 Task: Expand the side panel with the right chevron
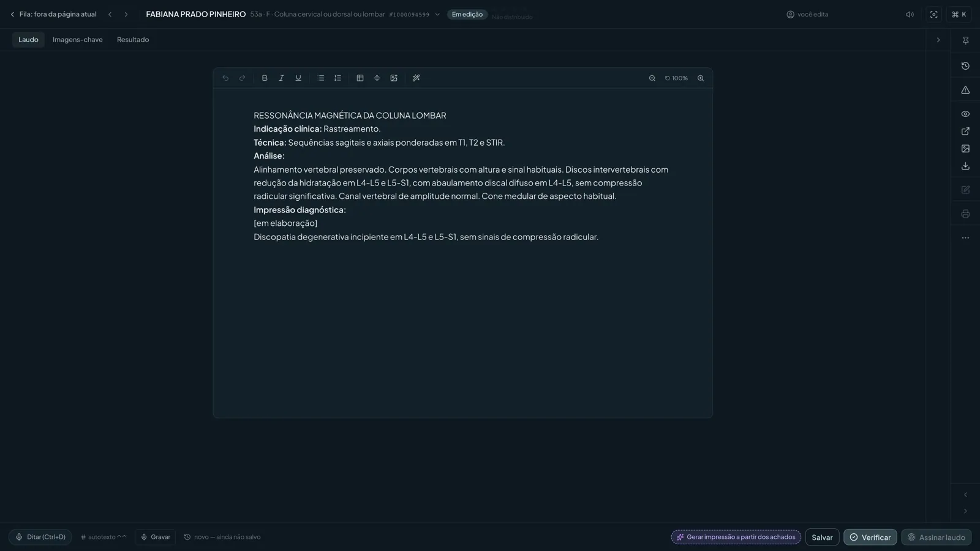pos(938,40)
